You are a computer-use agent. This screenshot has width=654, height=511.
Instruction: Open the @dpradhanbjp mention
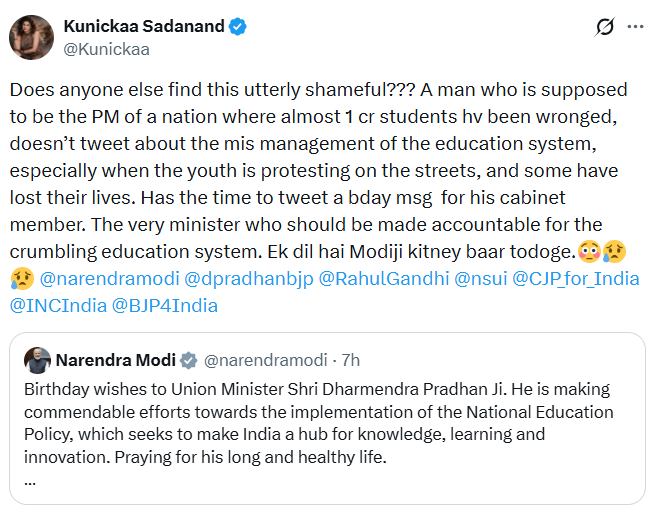249,279
